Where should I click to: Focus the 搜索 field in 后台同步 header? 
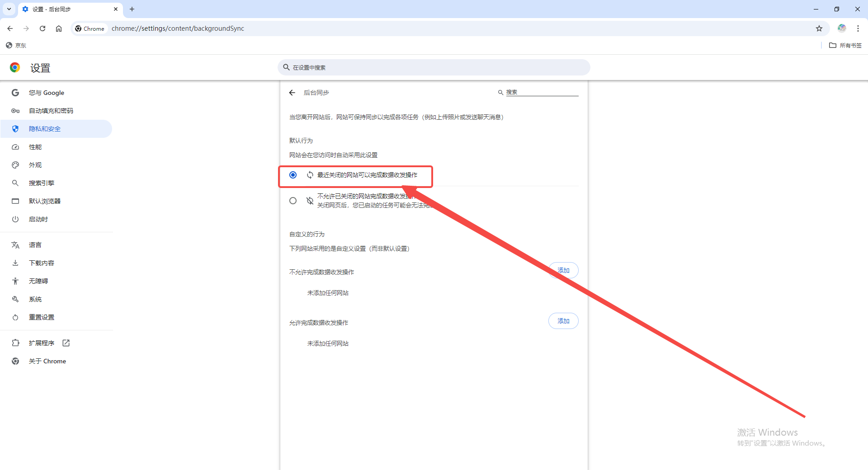542,92
